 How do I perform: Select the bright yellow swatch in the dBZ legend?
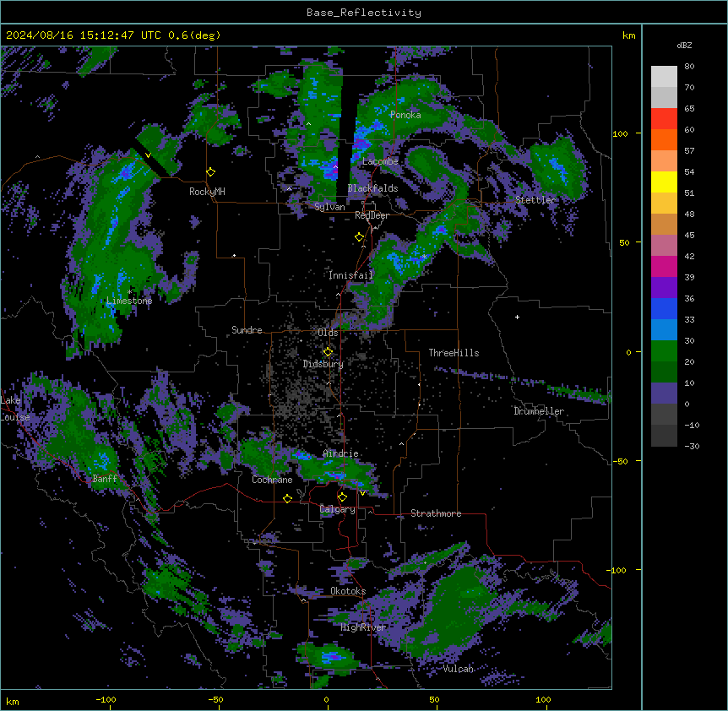pyautogui.click(x=664, y=182)
